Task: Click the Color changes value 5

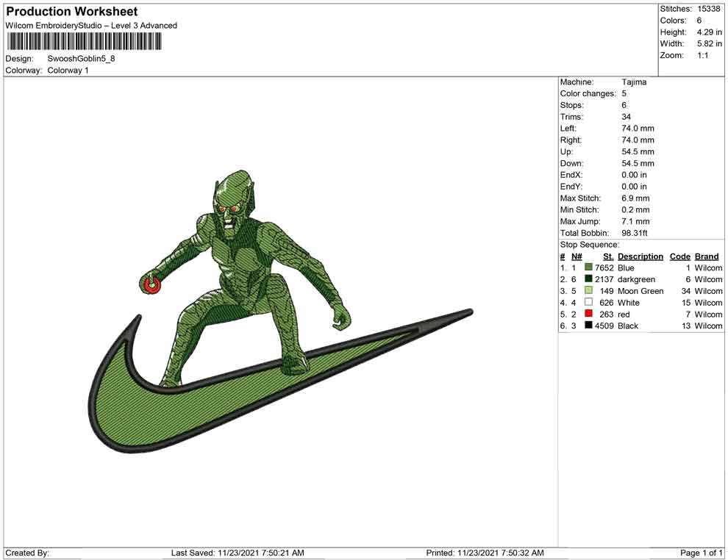Action: tap(624, 94)
